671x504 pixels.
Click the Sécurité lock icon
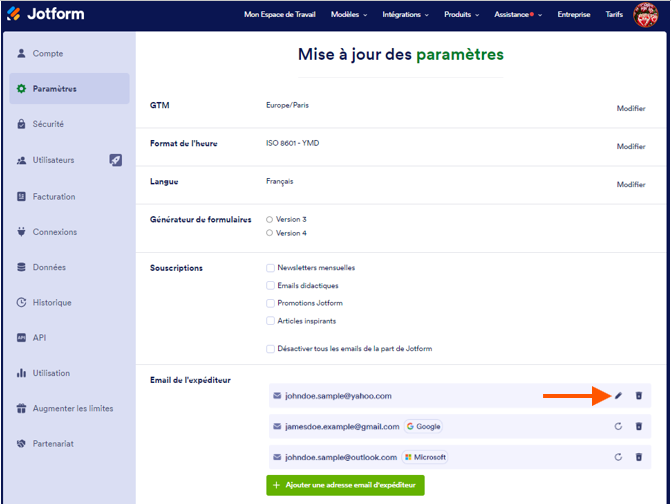[21, 124]
